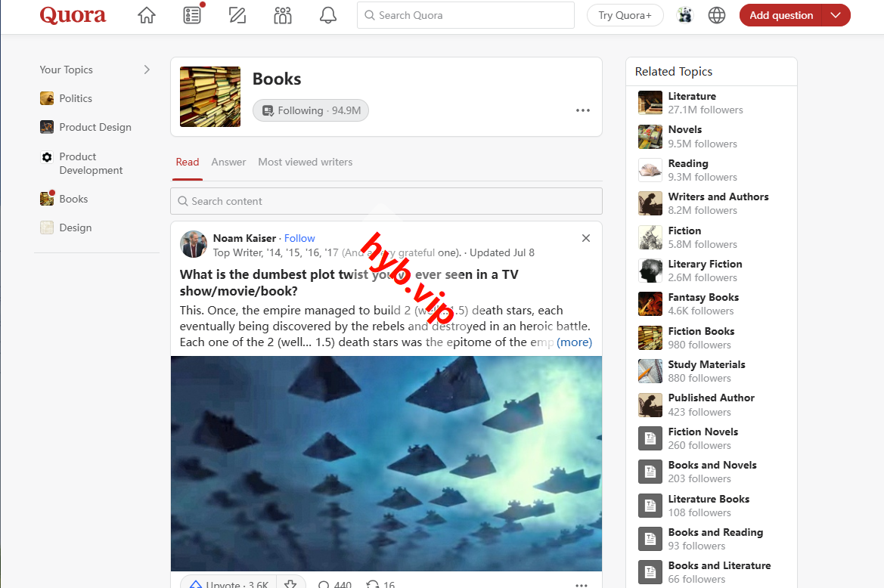Click the Search content field

tap(386, 201)
